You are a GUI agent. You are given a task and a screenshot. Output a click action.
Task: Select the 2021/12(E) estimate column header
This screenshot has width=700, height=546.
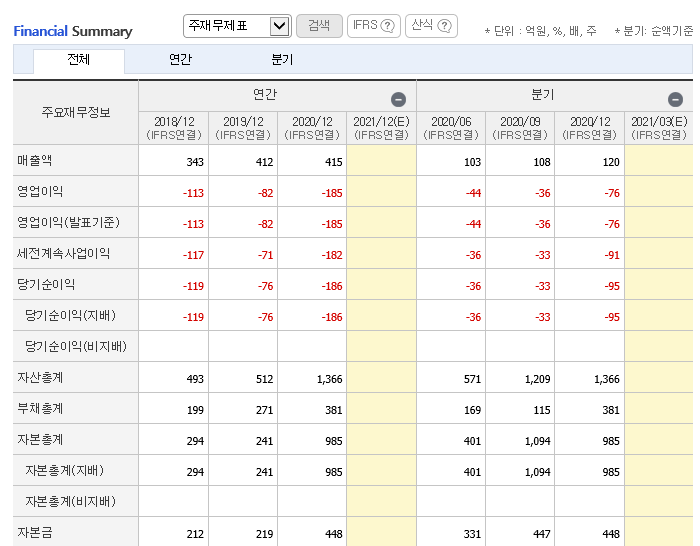pos(381,128)
